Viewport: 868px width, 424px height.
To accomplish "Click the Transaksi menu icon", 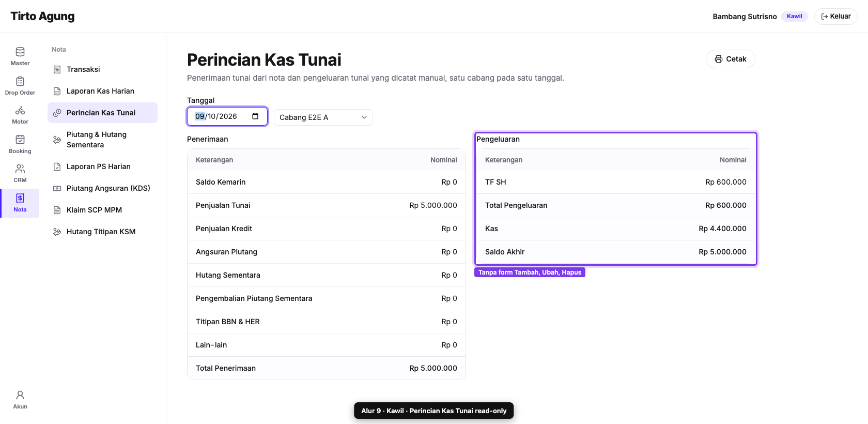I will tap(57, 69).
